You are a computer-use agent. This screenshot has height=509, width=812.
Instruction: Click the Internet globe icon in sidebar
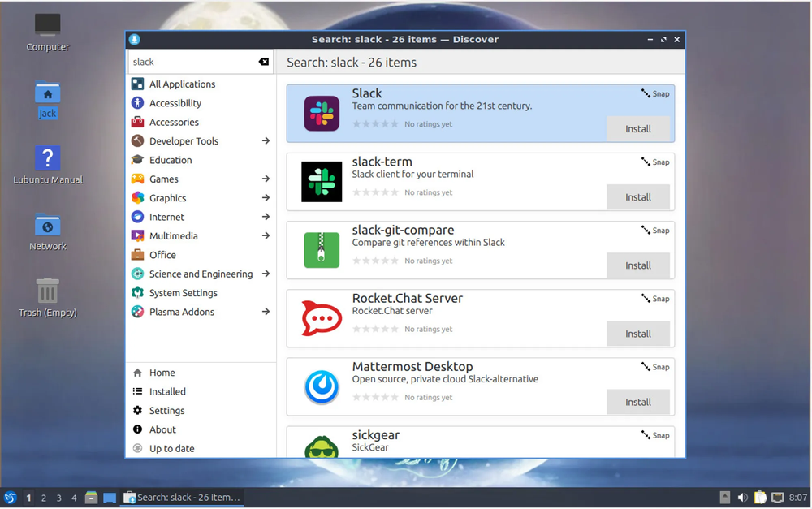tap(137, 217)
